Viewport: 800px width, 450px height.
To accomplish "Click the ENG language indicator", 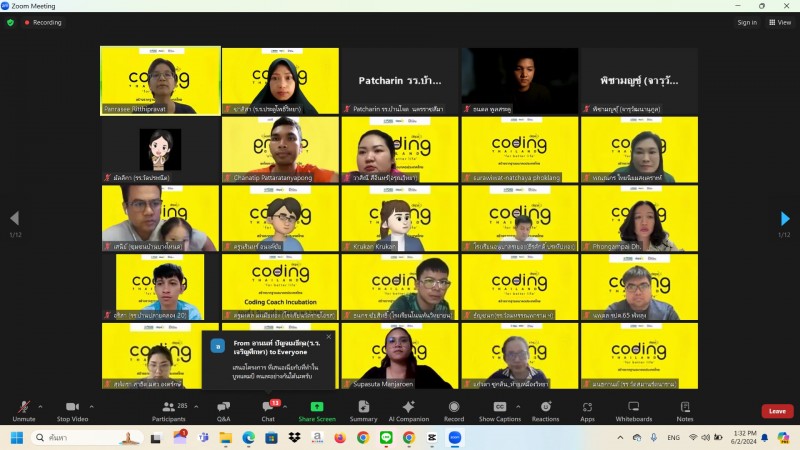I will click(x=673, y=438).
